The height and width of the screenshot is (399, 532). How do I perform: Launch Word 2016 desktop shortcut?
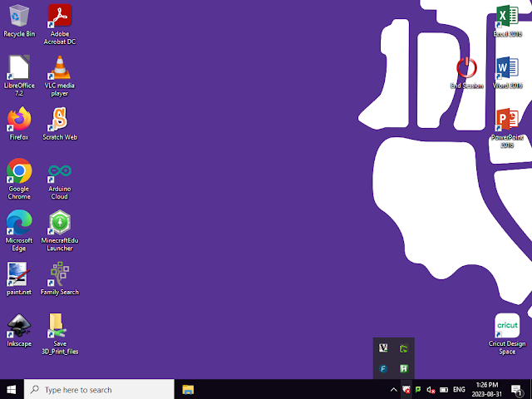click(x=507, y=72)
